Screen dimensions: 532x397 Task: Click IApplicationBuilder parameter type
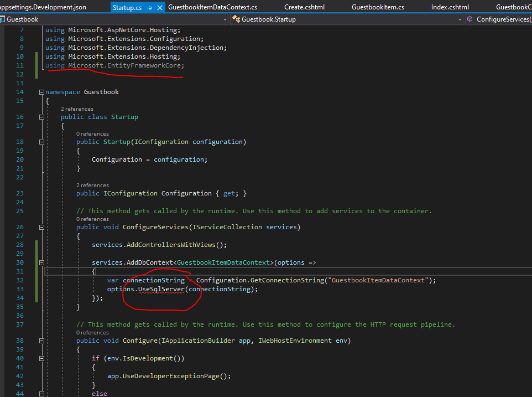(198, 341)
